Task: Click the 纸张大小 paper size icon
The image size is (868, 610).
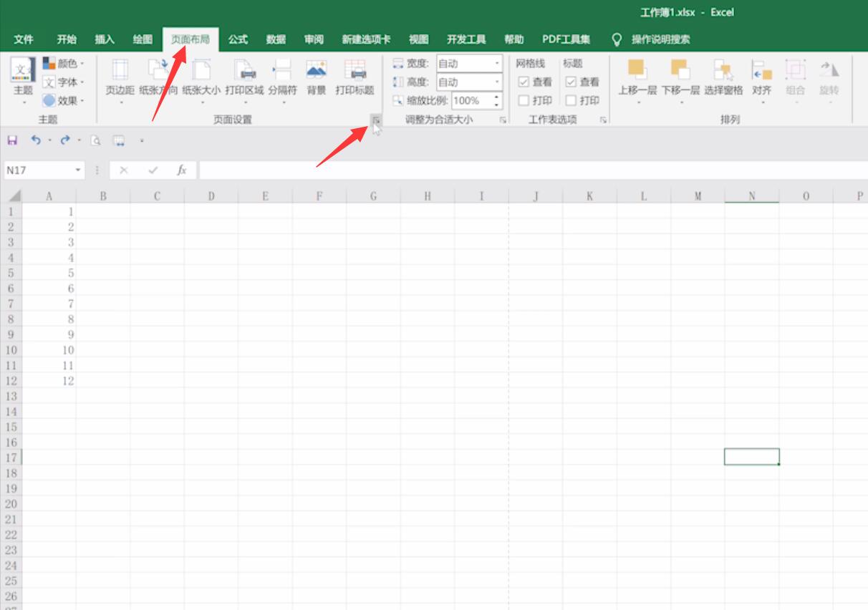Action: (201, 70)
